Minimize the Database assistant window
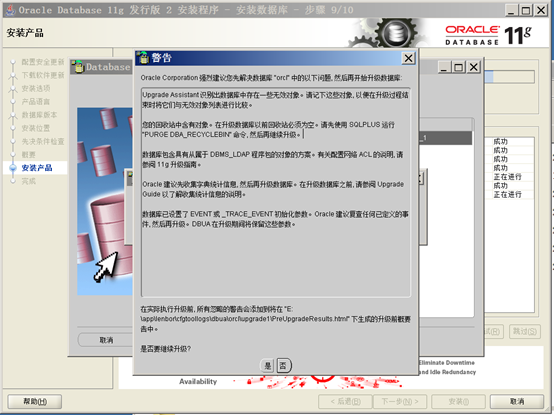 pos(444,67)
